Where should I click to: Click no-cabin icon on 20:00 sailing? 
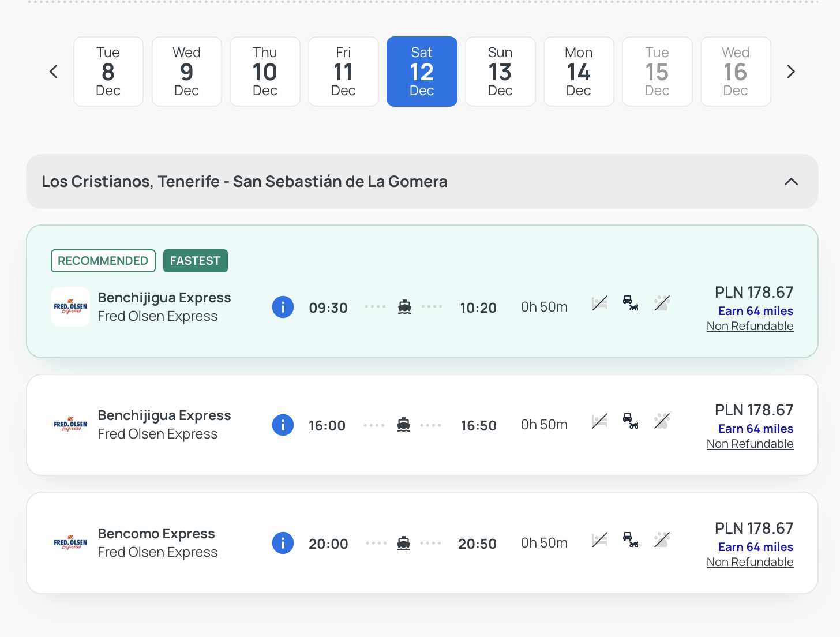click(x=599, y=539)
